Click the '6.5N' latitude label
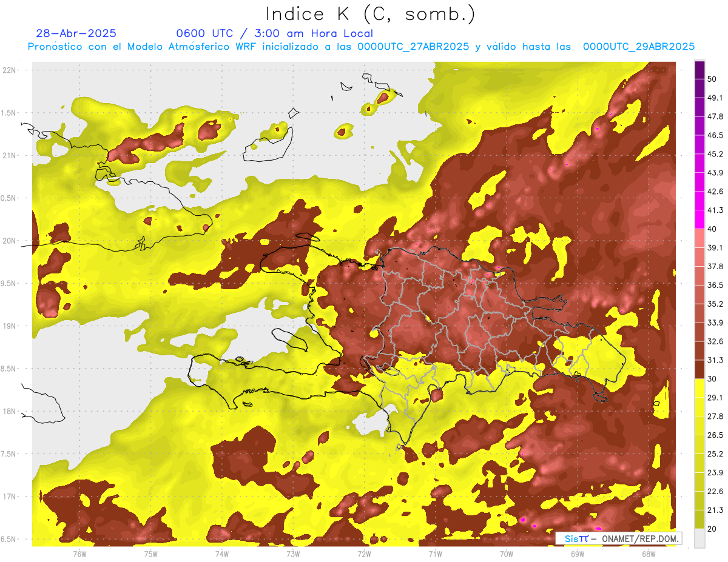Viewport: 728px width, 562px height. pos(9,539)
